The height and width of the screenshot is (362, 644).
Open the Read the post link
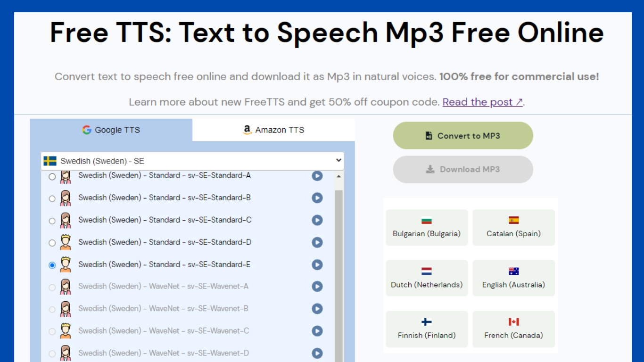tap(482, 102)
